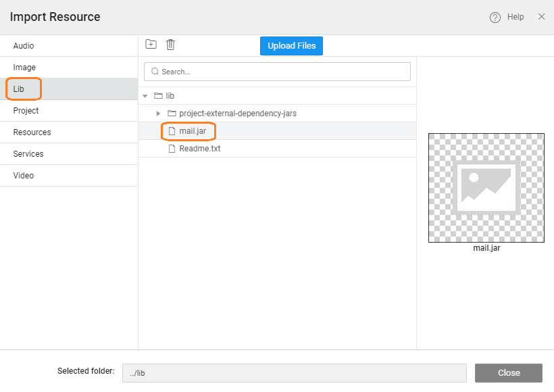Switch to the Image category
Screen dimensions: 554x392
tap(24, 68)
